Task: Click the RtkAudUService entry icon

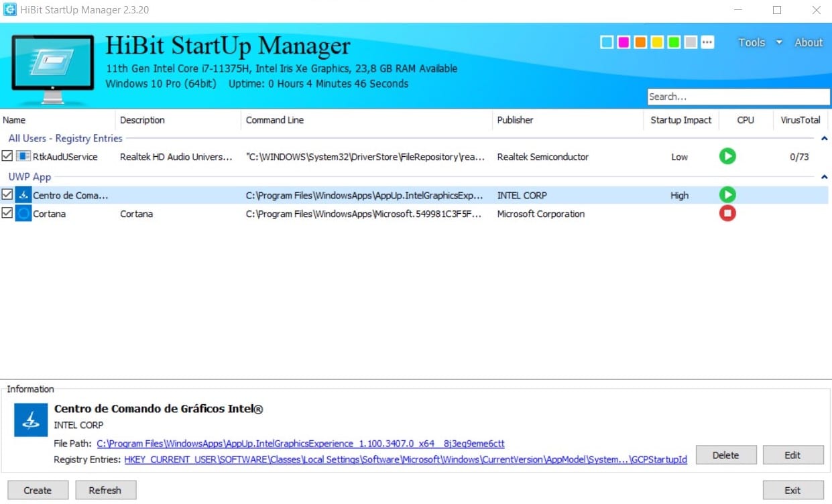Action: (x=23, y=156)
